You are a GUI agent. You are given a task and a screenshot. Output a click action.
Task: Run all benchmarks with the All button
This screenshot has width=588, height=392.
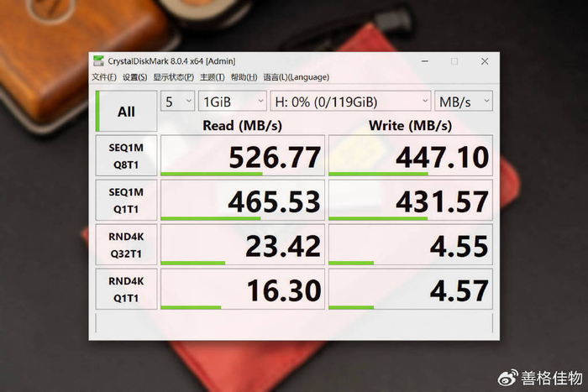pos(126,112)
